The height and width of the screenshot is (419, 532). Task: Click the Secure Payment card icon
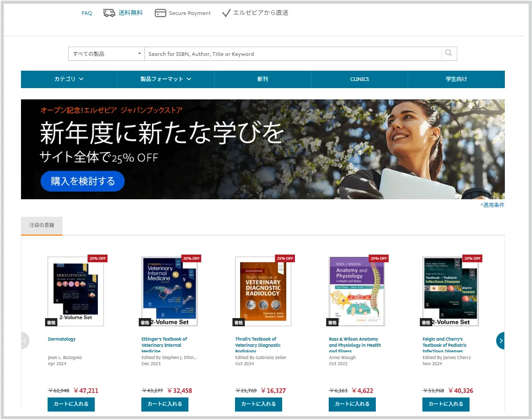coord(160,13)
